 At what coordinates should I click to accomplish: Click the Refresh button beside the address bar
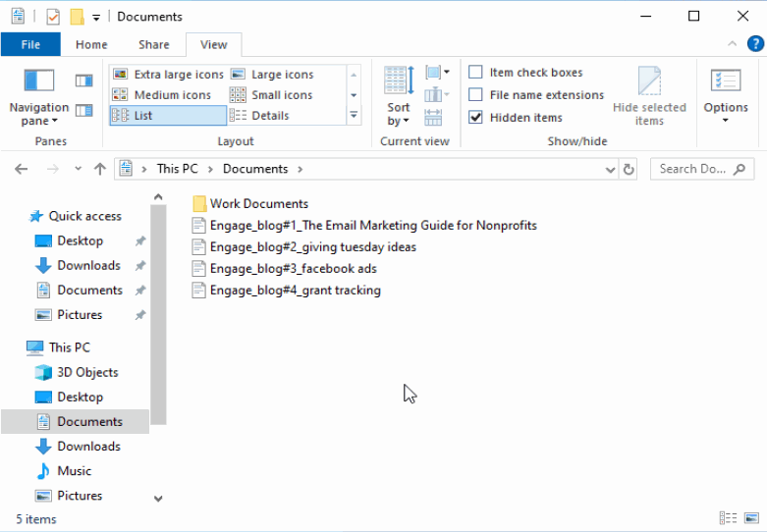tap(629, 169)
